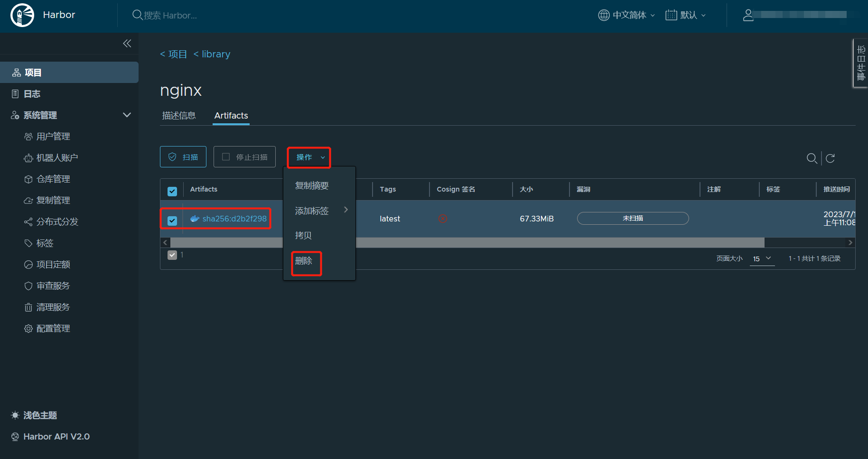Click the Harbor lighthouse logo
The width and height of the screenshot is (868, 459).
[22, 15]
